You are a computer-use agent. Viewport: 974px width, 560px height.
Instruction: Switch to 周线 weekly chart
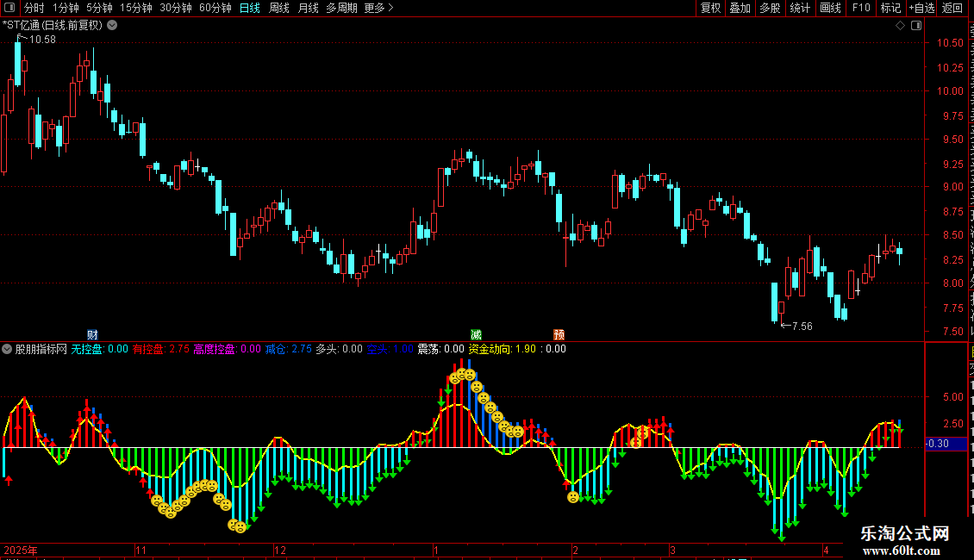click(279, 8)
